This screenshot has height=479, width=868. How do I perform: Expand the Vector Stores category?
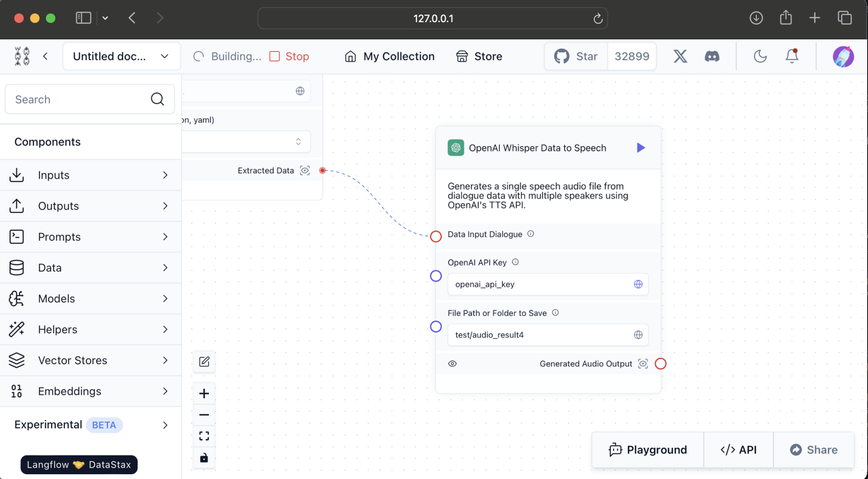tap(90, 360)
